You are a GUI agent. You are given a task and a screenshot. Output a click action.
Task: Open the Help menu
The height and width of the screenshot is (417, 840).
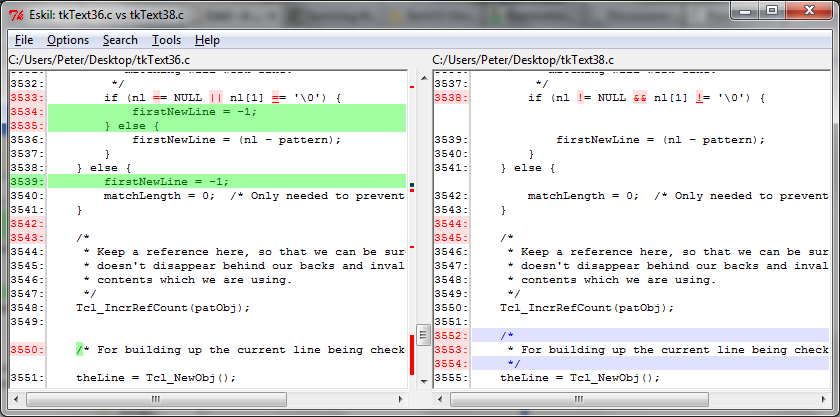pyautogui.click(x=208, y=40)
